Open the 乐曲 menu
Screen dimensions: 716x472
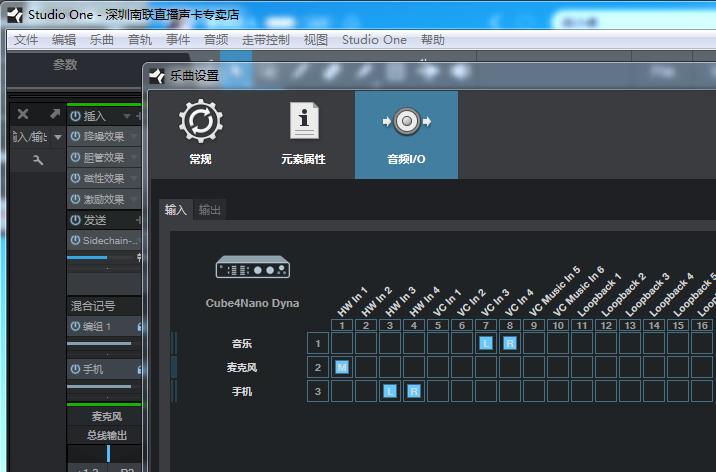coord(102,40)
